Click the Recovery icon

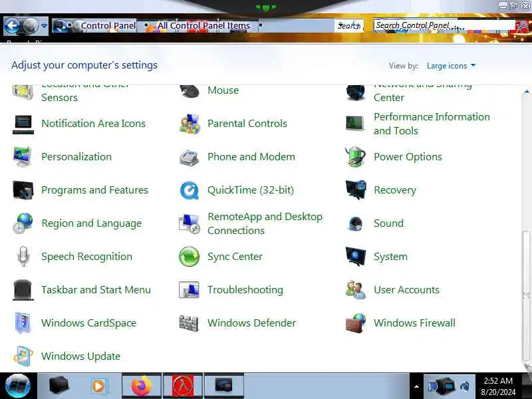coord(355,190)
